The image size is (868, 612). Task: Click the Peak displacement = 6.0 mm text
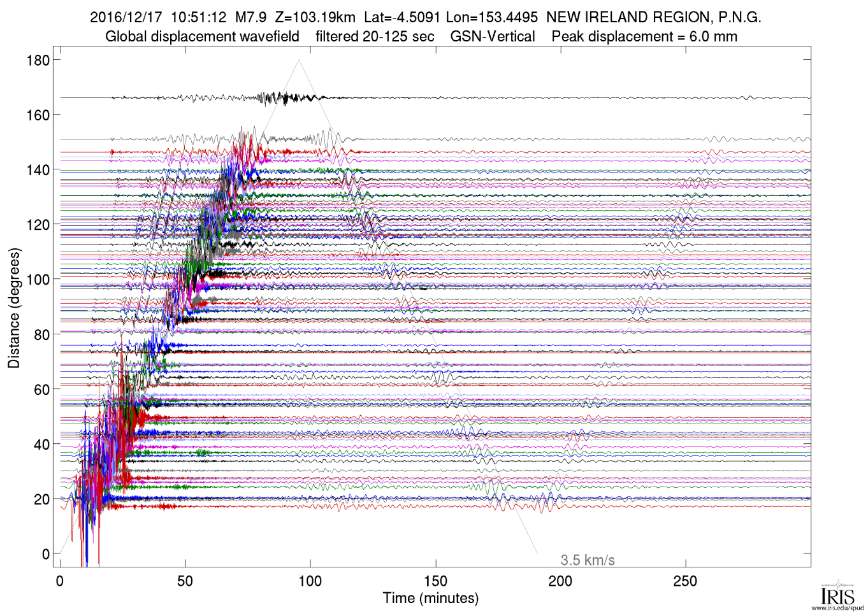(644, 37)
